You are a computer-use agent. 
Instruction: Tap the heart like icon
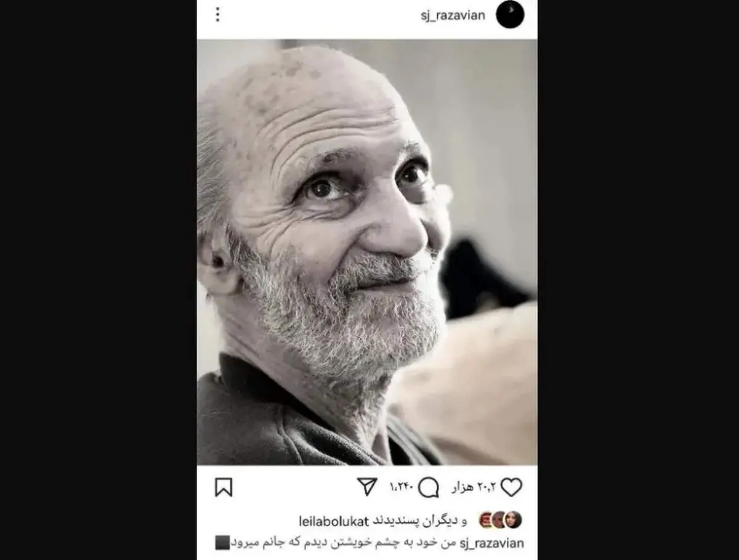point(511,487)
